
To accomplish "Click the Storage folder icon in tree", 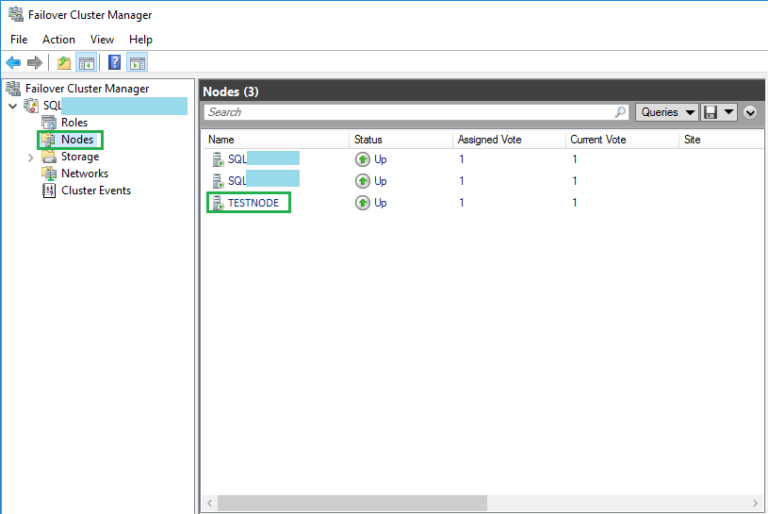I will pyautogui.click(x=49, y=156).
